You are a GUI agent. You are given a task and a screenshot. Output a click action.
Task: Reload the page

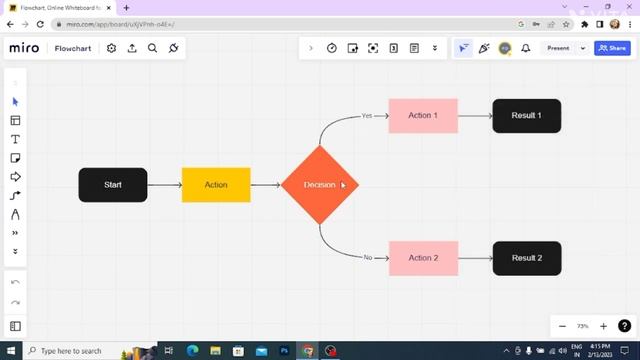pyautogui.click(x=40, y=24)
